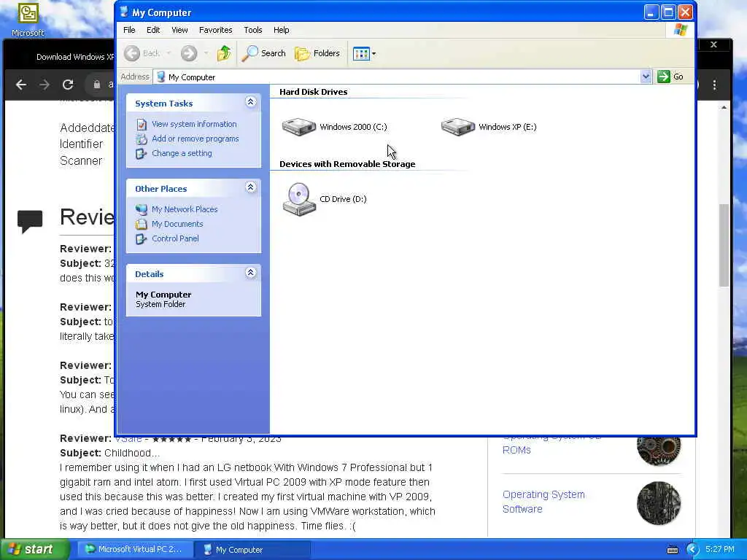Collapse the Other Places panel
This screenshot has width=747, height=560.
(x=251, y=187)
